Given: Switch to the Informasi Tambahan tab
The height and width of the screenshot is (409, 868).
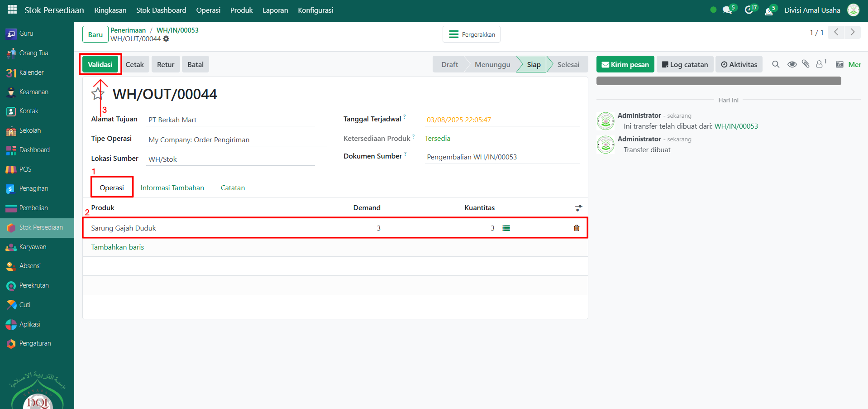Looking at the screenshot, I should pos(172,188).
